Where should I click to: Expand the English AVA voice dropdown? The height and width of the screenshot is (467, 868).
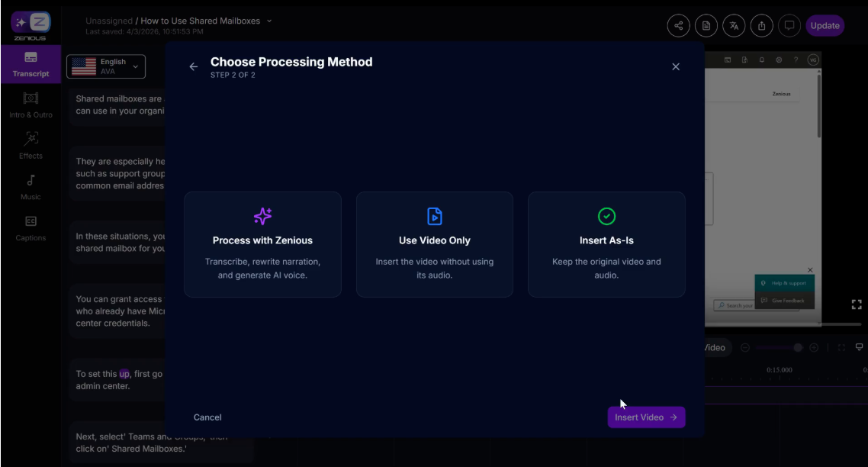[106, 67]
